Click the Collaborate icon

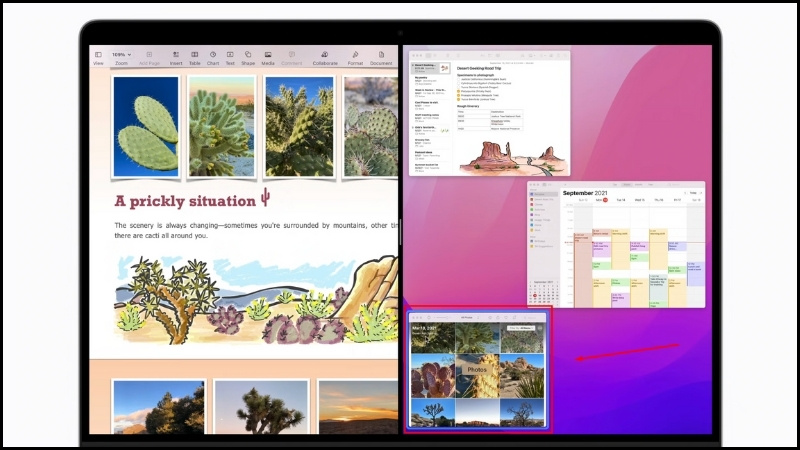(x=324, y=55)
